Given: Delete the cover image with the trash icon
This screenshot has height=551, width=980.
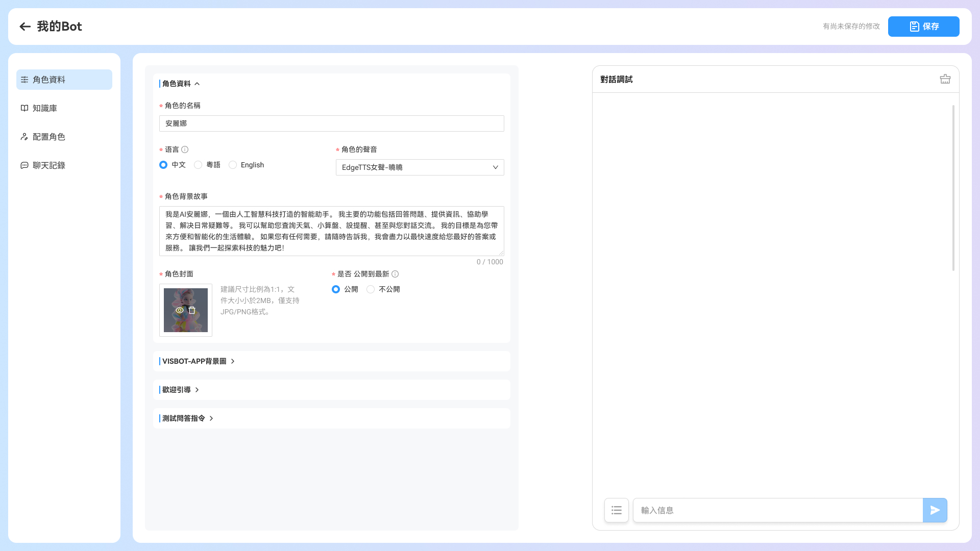Looking at the screenshot, I should click(192, 310).
